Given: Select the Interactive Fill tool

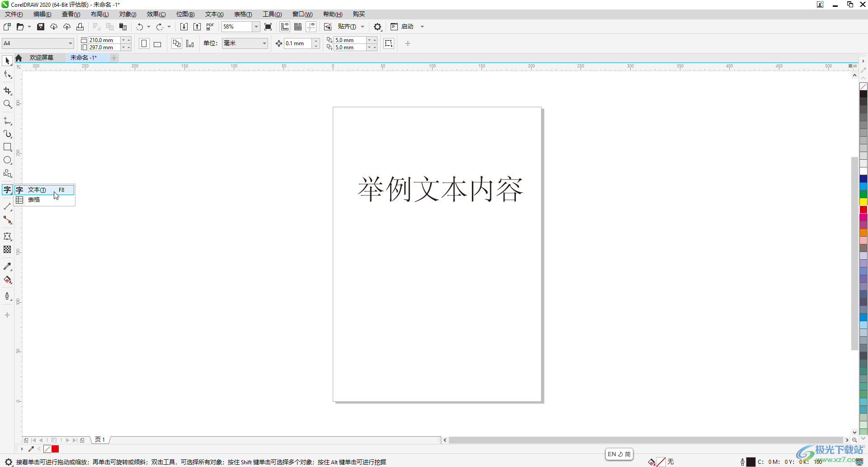Looking at the screenshot, I should pos(7,280).
